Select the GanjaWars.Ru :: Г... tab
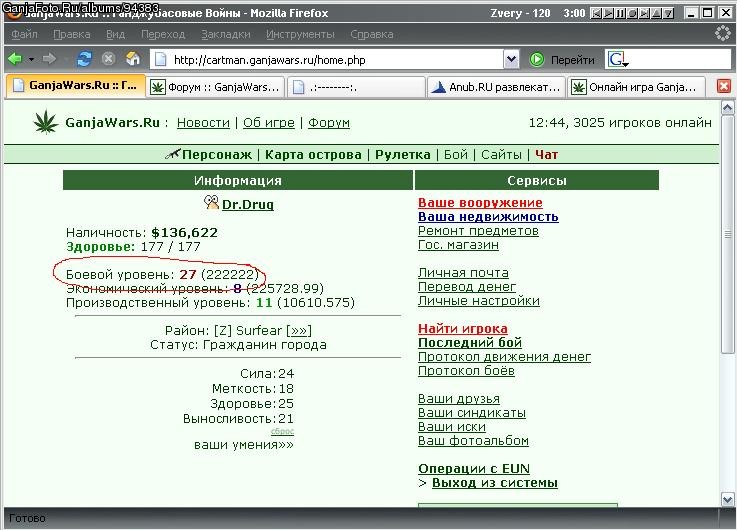 [x=76, y=86]
